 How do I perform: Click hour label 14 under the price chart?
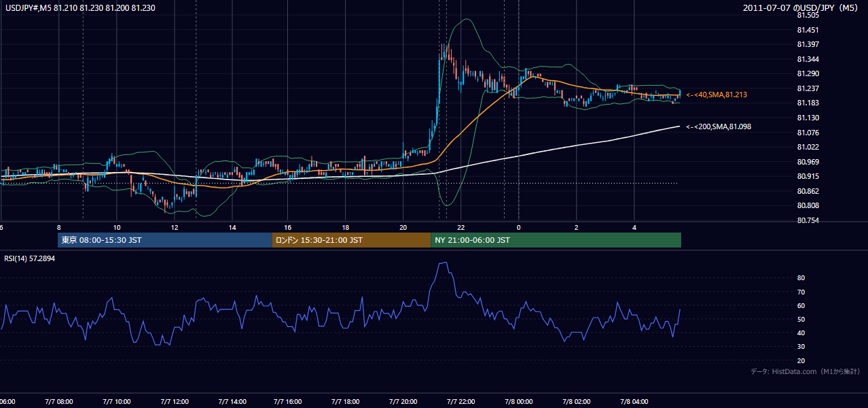232,227
